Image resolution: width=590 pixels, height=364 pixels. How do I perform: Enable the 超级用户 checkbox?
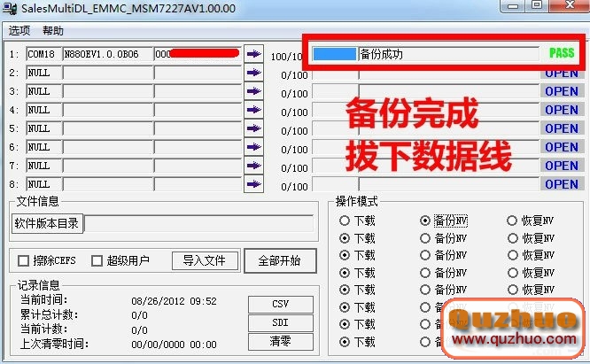pyautogui.click(x=97, y=260)
